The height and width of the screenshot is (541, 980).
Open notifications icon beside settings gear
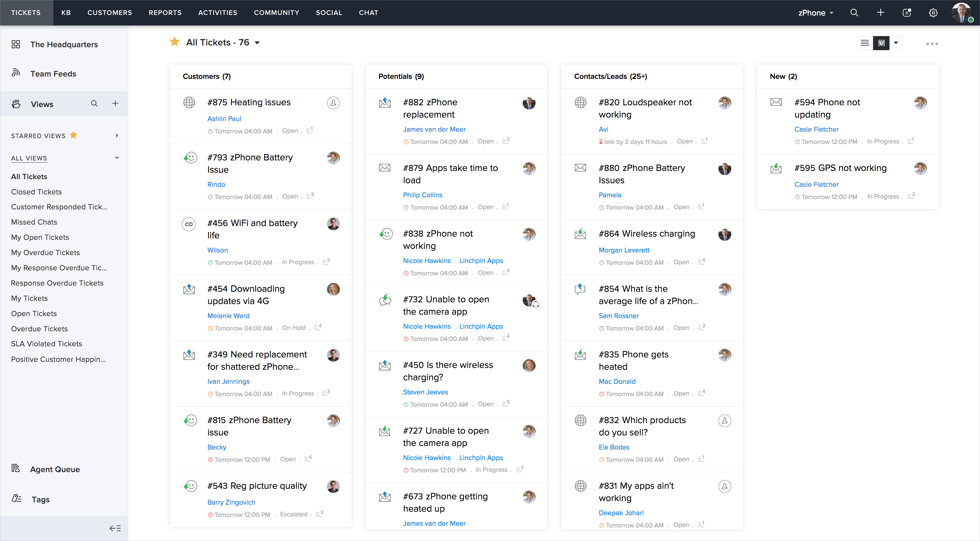[x=907, y=13]
